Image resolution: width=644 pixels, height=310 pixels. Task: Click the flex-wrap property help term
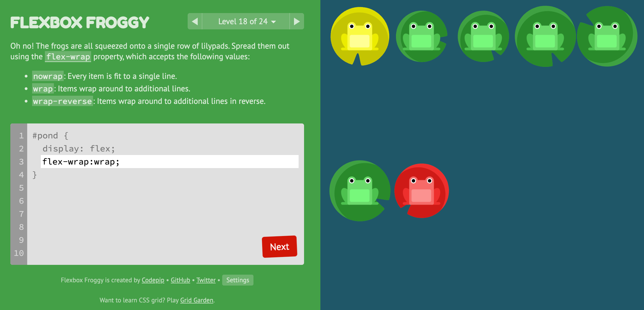point(68,57)
